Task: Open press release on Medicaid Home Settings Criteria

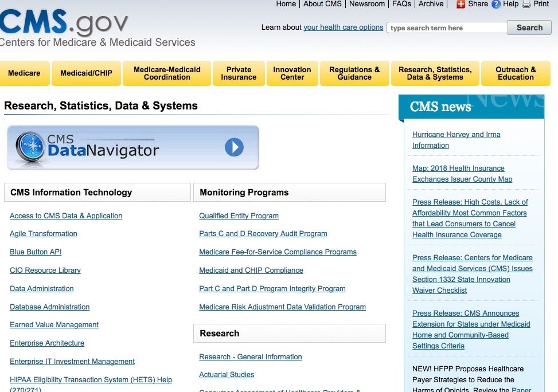Action: pos(471,330)
